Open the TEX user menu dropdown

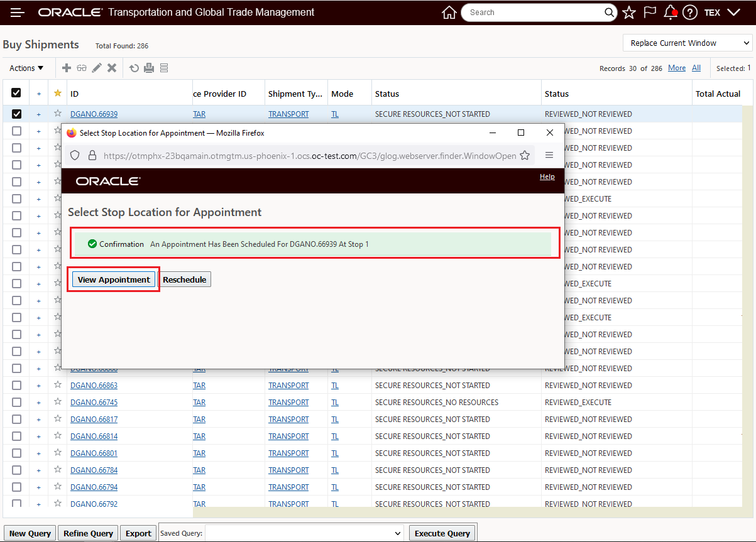[722, 13]
